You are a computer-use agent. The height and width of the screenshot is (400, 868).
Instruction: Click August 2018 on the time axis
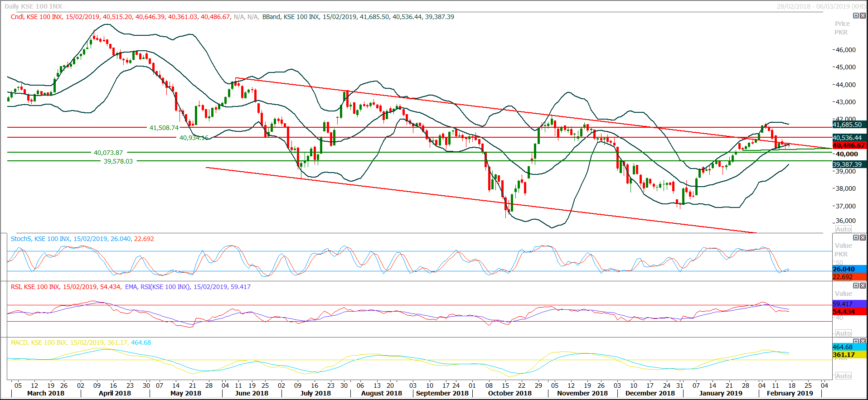click(382, 393)
